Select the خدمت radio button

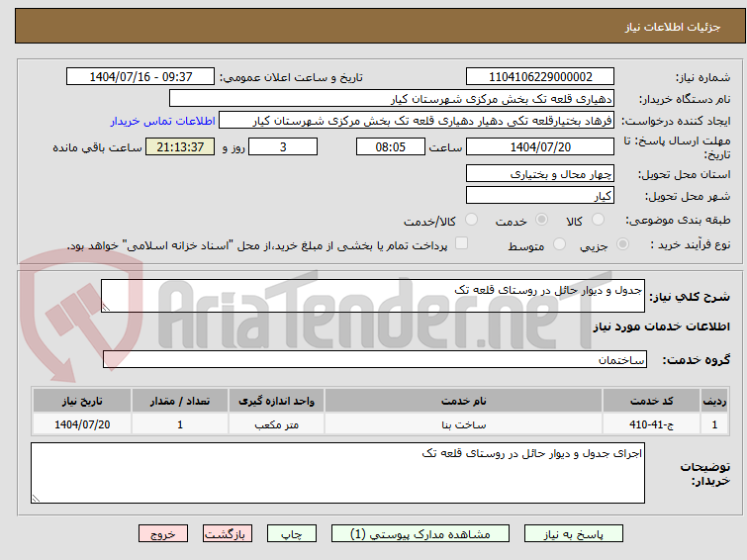(541, 220)
